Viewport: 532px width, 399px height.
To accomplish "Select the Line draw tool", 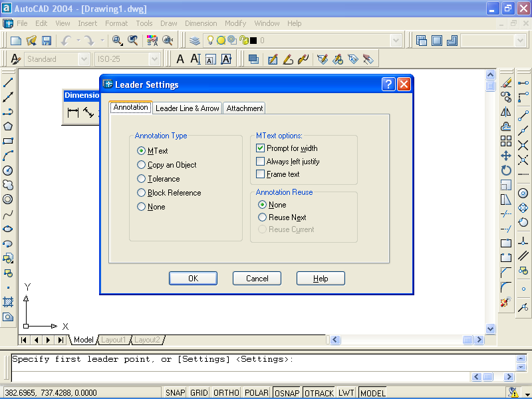I will (x=8, y=82).
